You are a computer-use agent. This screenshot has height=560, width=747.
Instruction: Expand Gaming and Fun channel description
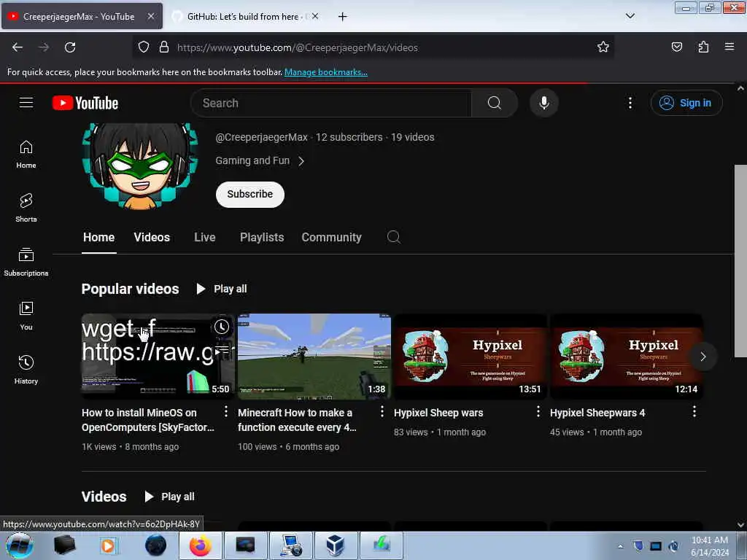tap(260, 161)
